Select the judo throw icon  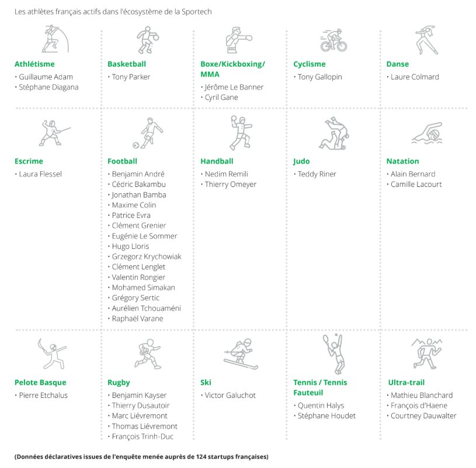[333, 134]
